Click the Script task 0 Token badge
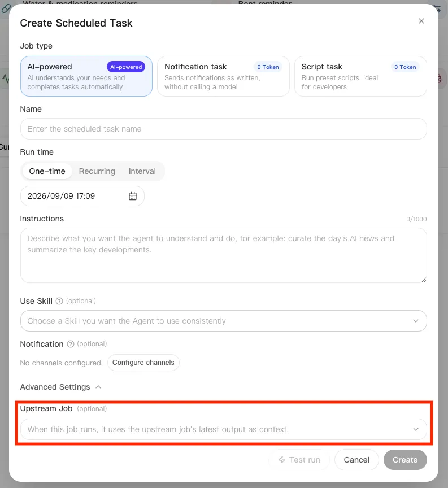The height and width of the screenshot is (488, 448). (405, 67)
